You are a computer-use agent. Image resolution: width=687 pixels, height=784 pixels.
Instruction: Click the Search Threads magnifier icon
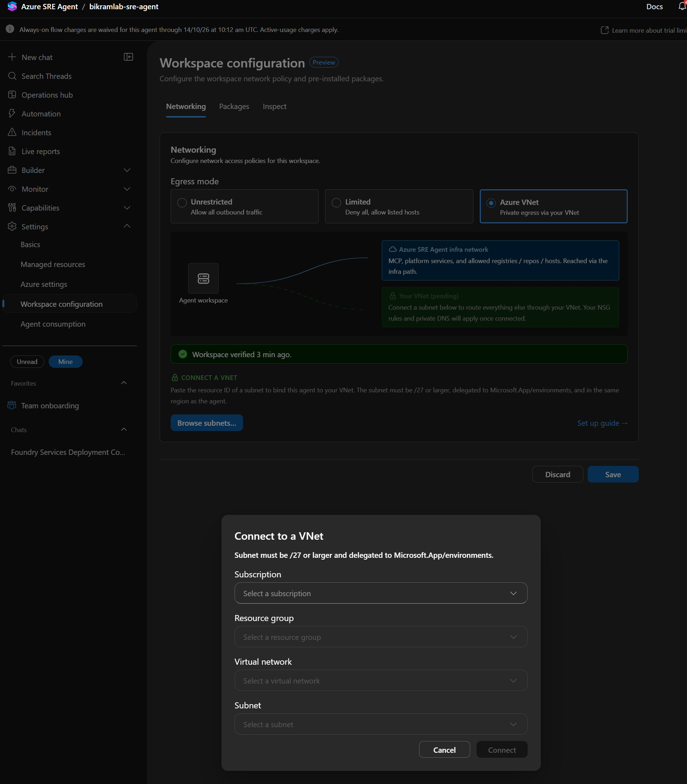click(x=12, y=76)
